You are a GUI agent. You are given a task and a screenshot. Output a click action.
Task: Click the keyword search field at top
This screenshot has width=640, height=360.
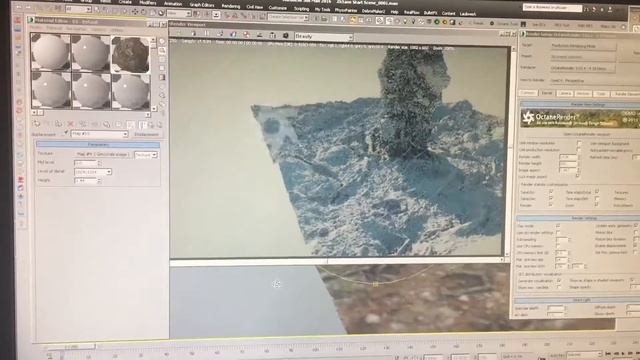[x=552, y=8]
